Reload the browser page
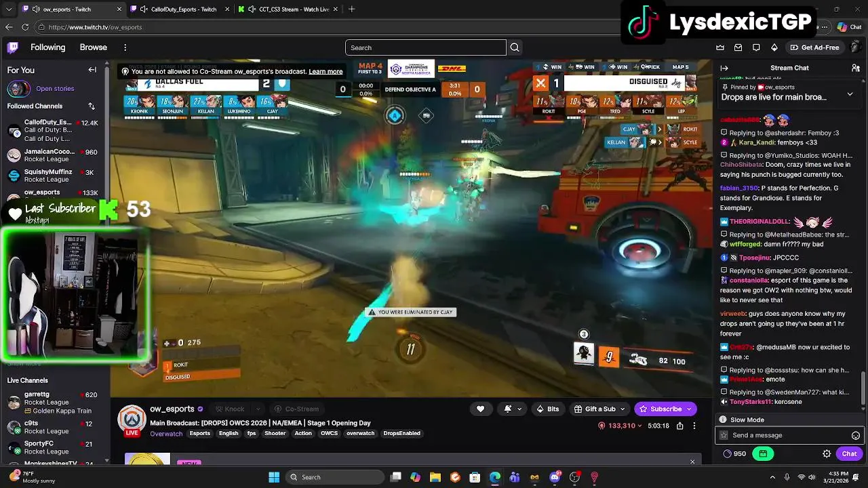This screenshot has height=488, width=868. [25, 27]
